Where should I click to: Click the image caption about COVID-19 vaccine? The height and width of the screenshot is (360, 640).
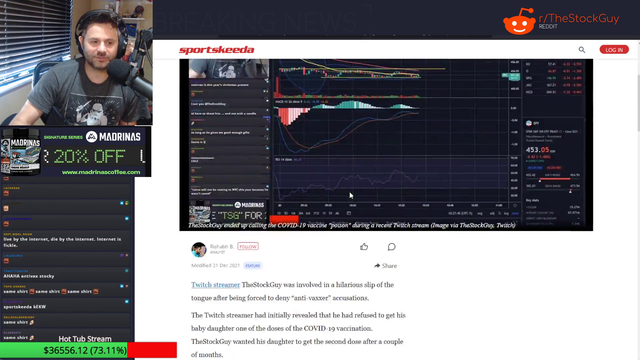tap(352, 225)
